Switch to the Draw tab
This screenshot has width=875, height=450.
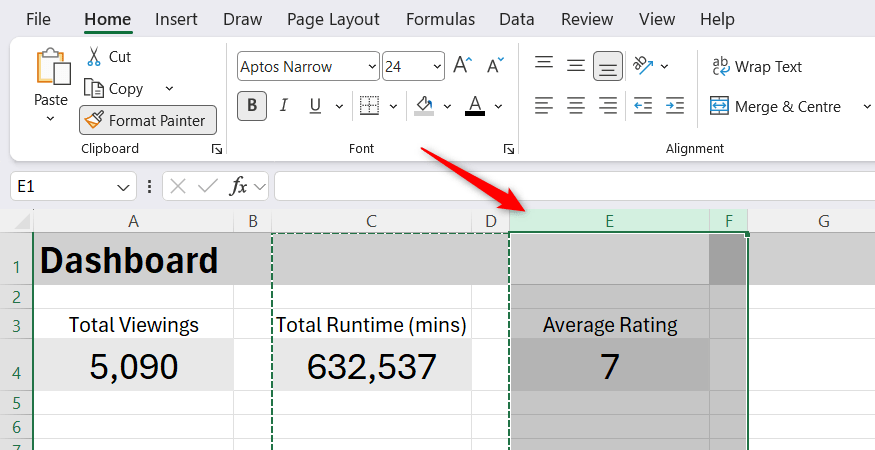pos(242,20)
